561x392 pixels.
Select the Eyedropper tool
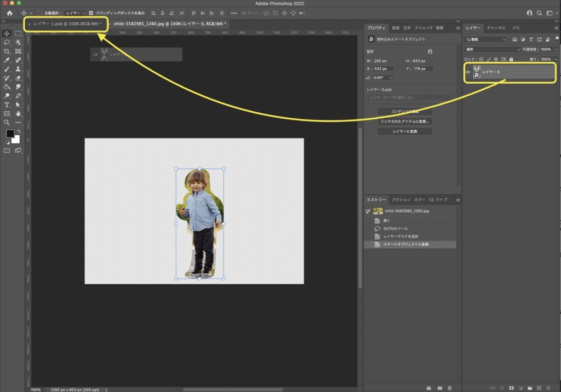coord(7,60)
